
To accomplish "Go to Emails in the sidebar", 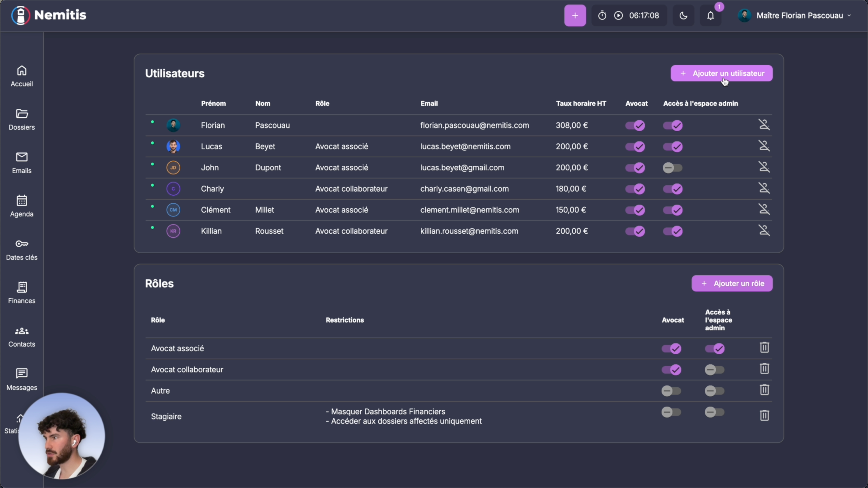I will pos(22,163).
